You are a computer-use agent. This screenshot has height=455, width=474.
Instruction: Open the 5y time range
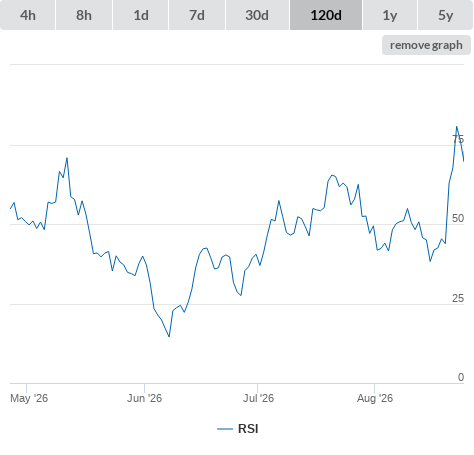coord(445,15)
